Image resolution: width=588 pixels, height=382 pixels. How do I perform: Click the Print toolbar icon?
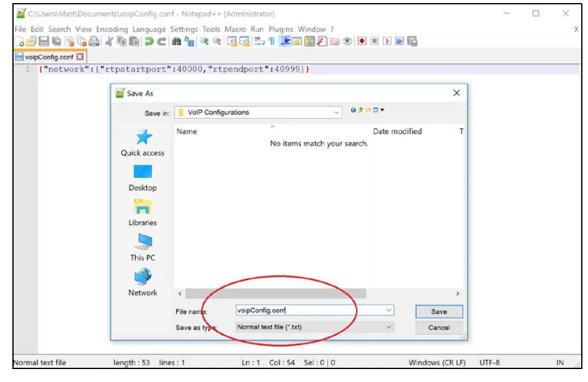pos(94,41)
